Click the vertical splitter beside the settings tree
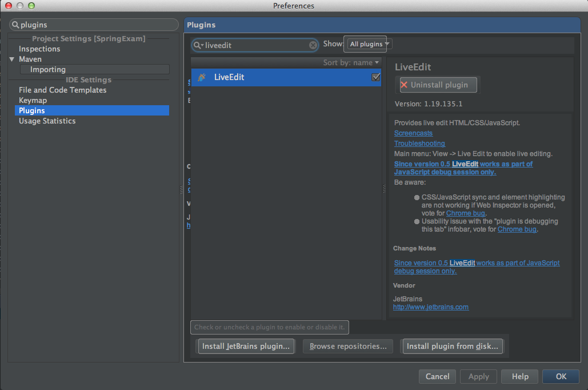This screenshot has height=390, width=588. pyautogui.click(x=182, y=190)
